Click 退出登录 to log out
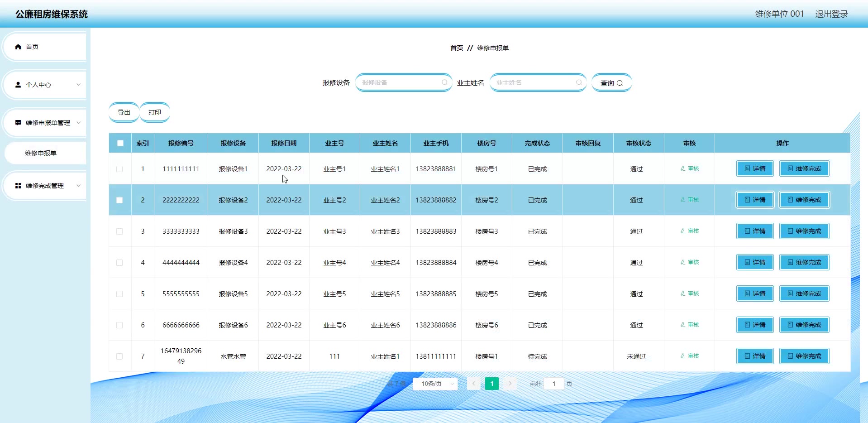Viewport: 868px width, 423px height. 832,14
